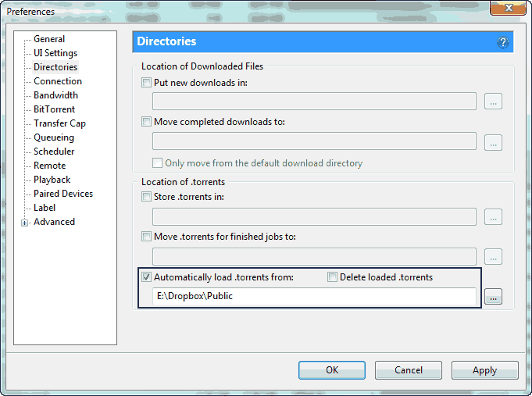
Task: Enable 'Move completed downloads to' option
Action: pyautogui.click(x=146, y=121)
